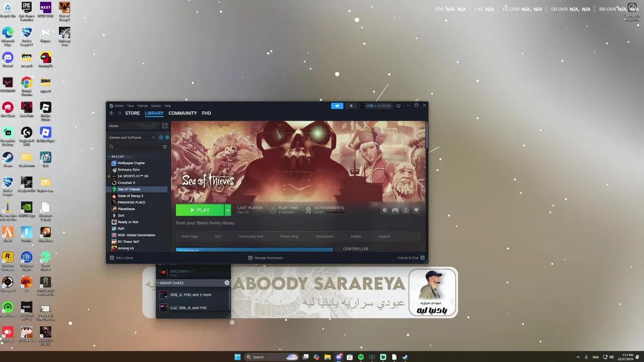This screenshot has width=644, height=362.
Task: Click the taskbar Search box
Action: 272,357
